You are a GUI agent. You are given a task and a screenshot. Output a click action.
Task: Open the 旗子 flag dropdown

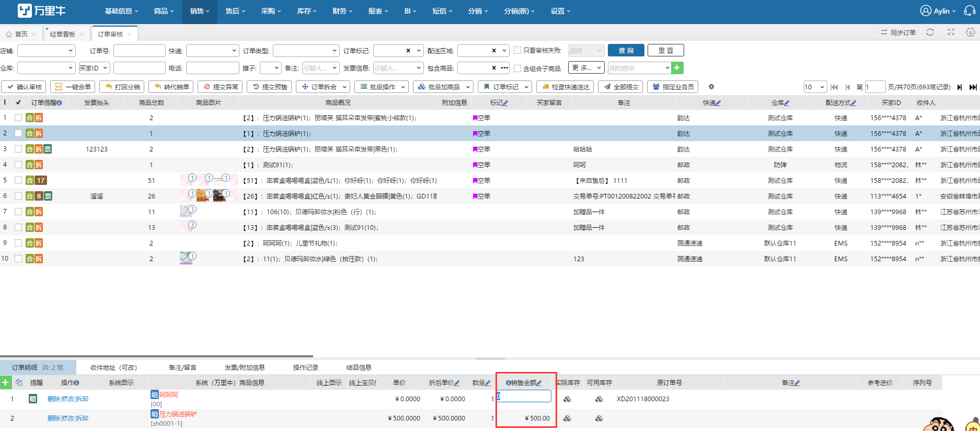[271, 68]
